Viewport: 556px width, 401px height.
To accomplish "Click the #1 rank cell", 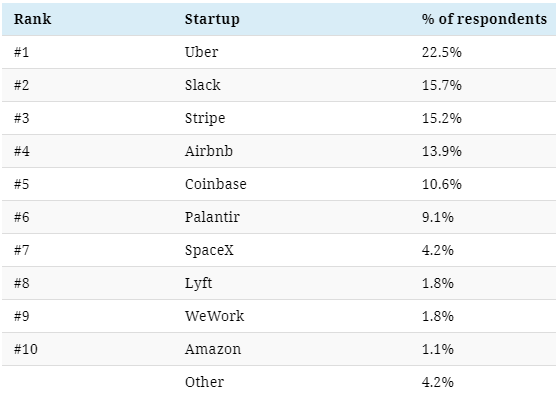I will 21,52.
